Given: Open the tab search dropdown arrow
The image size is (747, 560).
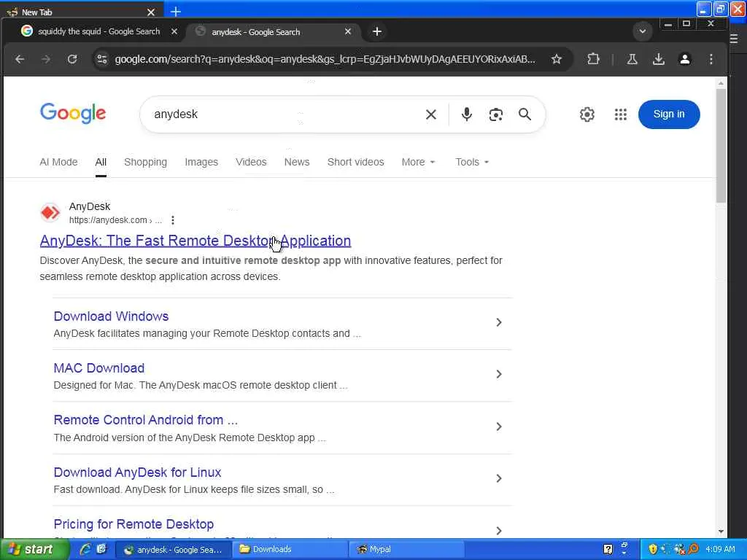Looking at the screenshot, I should pos(642,31).
